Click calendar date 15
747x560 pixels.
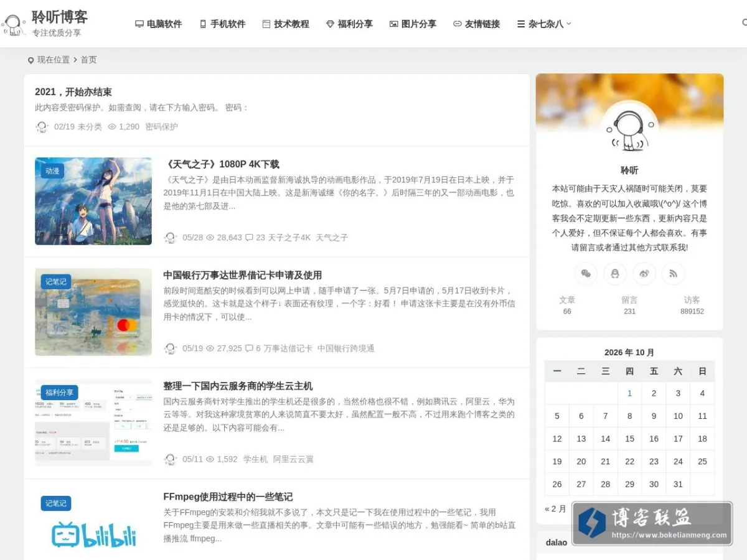point(629,439)
